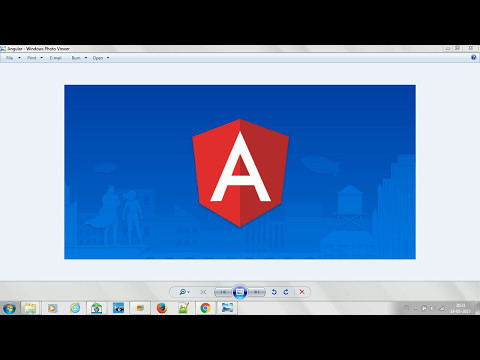
Task: Open the zoom magnifier display-size control
Action: coord(182,292)
